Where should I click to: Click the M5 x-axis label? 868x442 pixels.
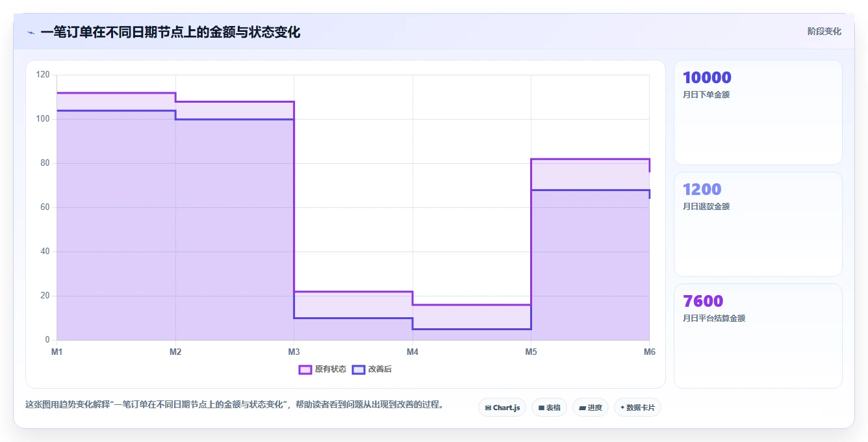click(x=531, y=352)
